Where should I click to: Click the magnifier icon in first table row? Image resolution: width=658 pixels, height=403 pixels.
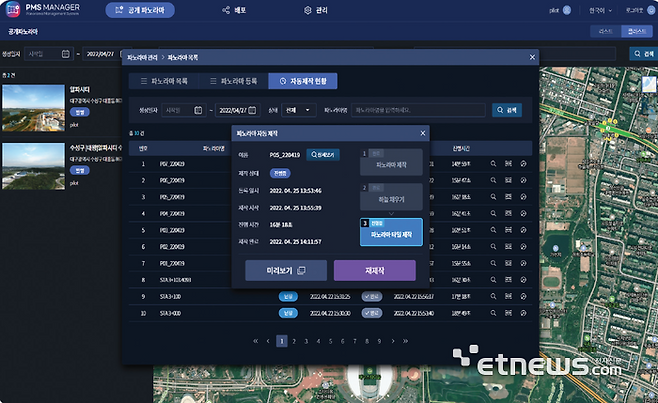point(494,163)
